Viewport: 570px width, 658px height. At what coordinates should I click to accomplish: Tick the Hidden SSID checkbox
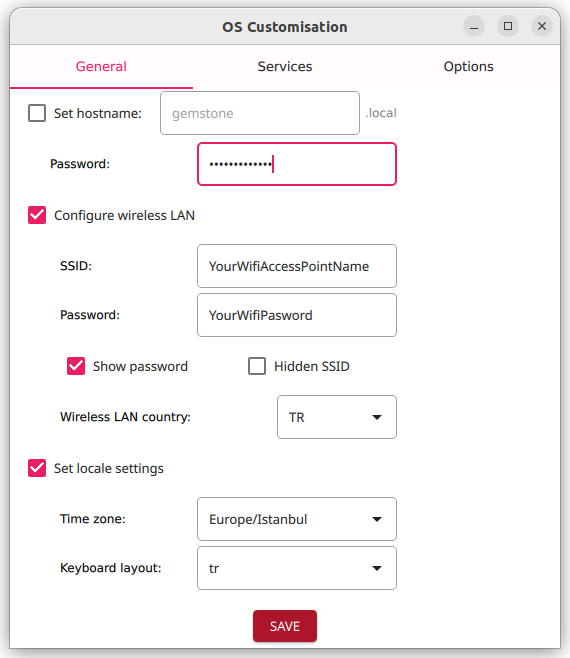(x=257, y=366)
